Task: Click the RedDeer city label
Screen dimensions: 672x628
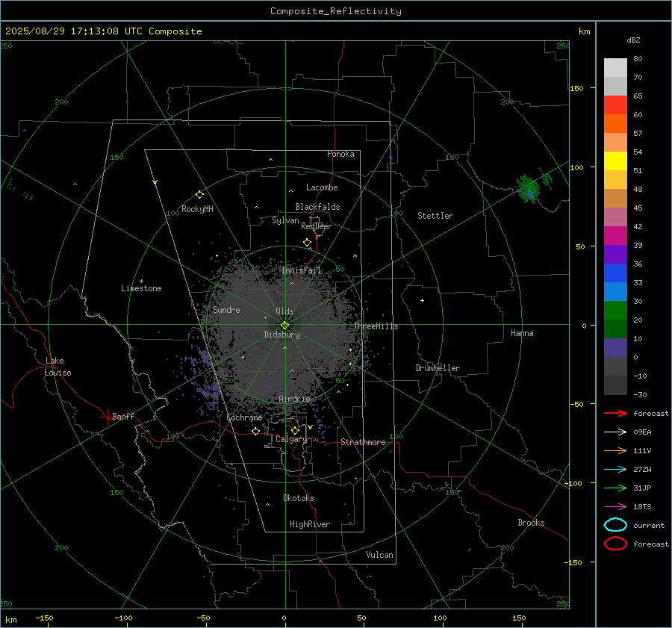Action: tap(317, 226)
